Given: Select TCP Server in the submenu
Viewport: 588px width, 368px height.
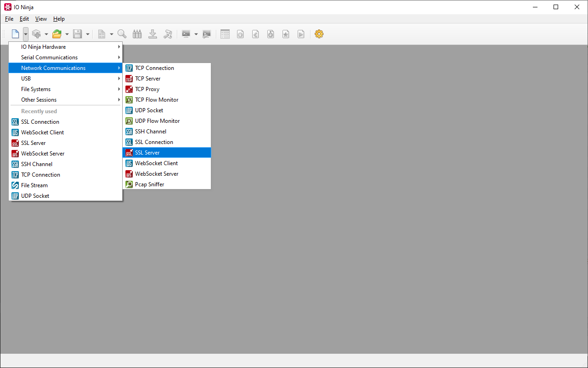Looking at the screenshot, I should click(x=167, y=79).
